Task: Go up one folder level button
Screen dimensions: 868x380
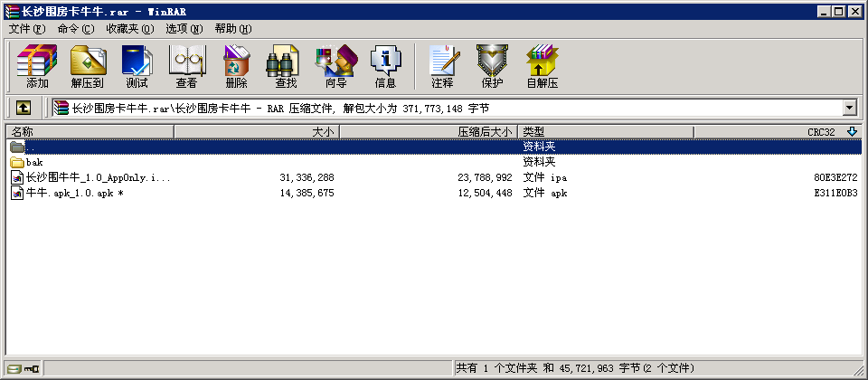Action: [x=24, y=108]
